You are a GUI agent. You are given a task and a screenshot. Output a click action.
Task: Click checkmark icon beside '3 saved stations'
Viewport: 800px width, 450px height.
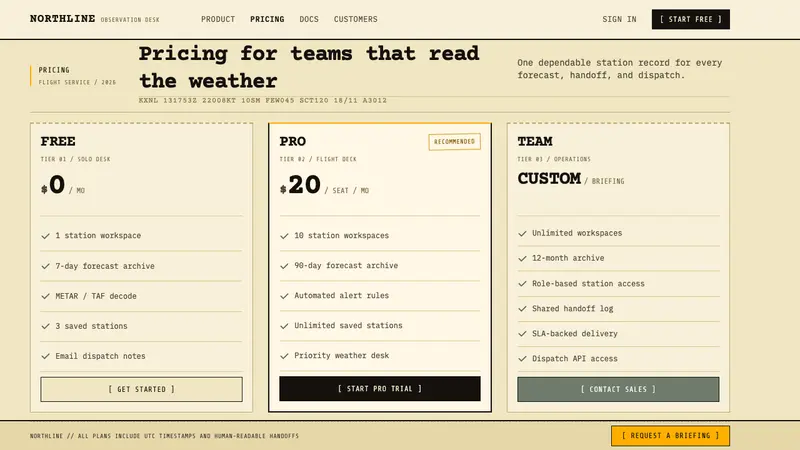pyautogui.click(x=45, y=326)
